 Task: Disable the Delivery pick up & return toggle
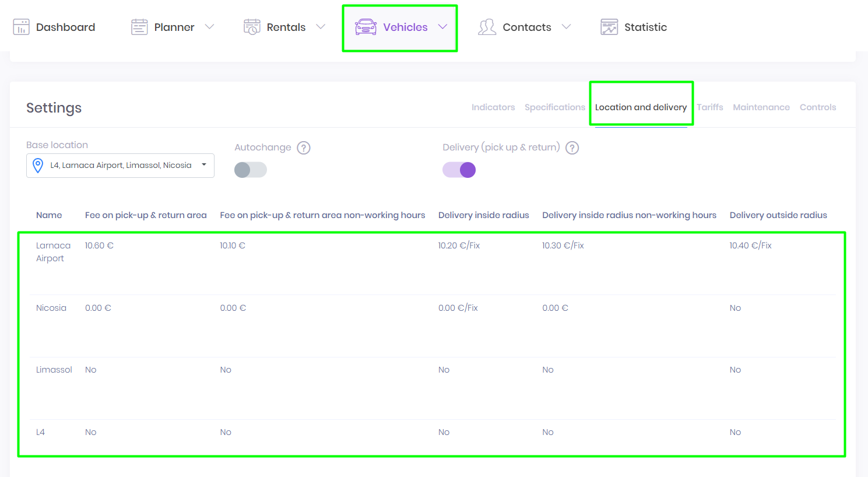tap(459, 170)
